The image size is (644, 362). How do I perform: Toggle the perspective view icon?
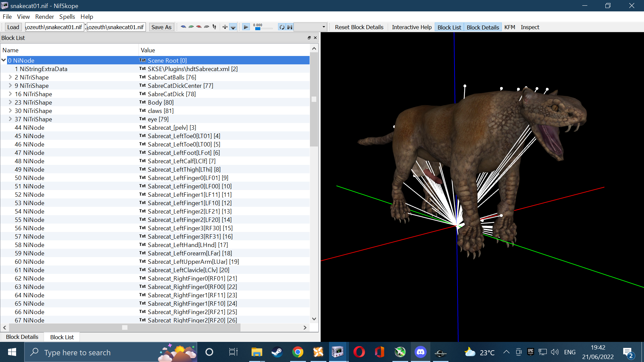point(233,27)
